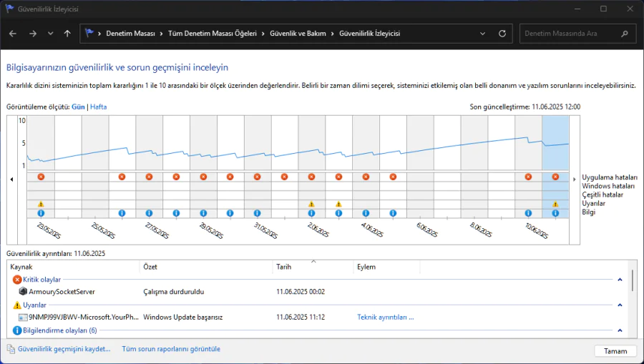
Task: Select the information icon on 5.06.2025
Action: click(x=393, y=213)
